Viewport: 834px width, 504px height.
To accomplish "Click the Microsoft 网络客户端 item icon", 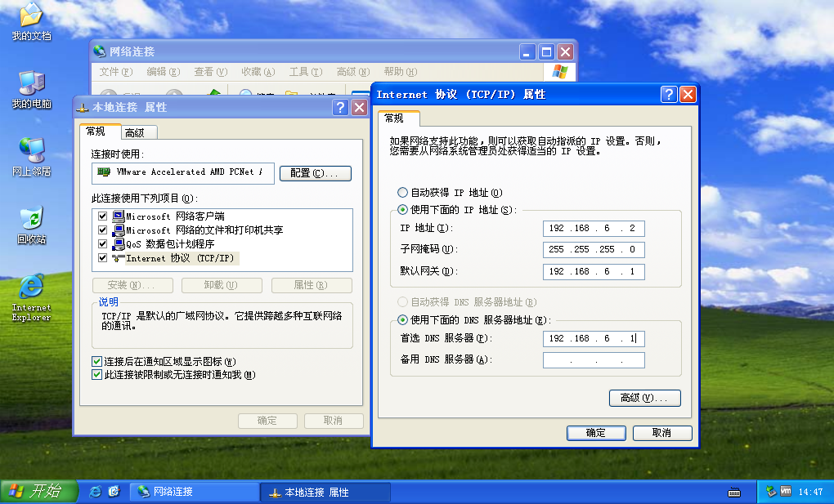I will click(118, 216).
